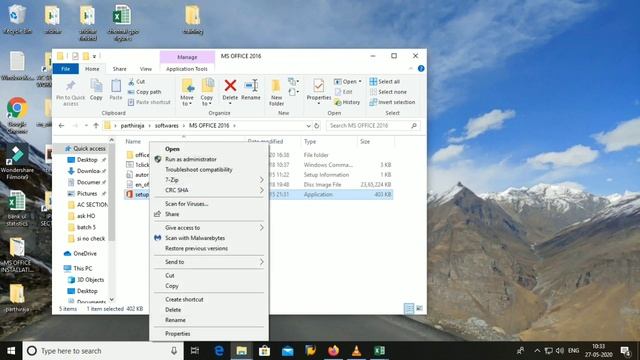Expand the Send to submenu
This screenshot has height=360, width=640.
261,262
